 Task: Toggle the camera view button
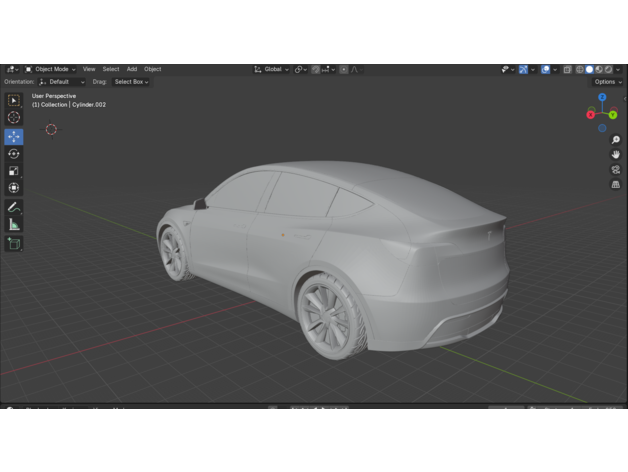click(x=616, y=170)
